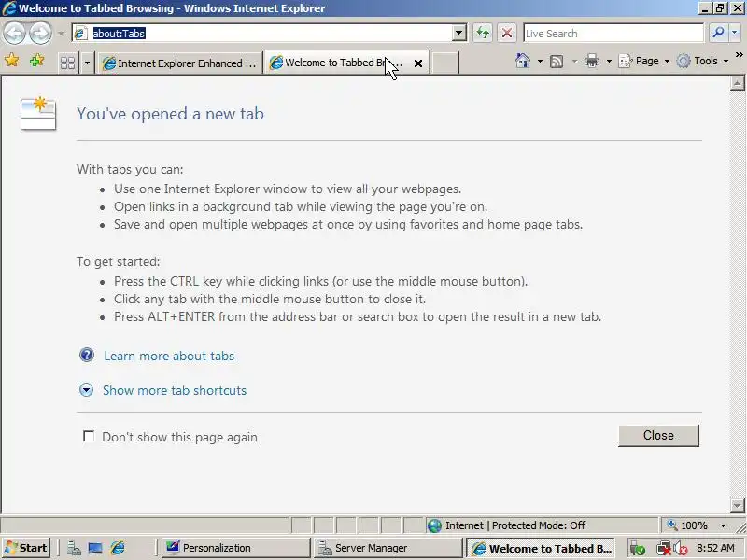Expand the address bar history dropdown
Screen dimensions: 747x560
pos(458,34)
